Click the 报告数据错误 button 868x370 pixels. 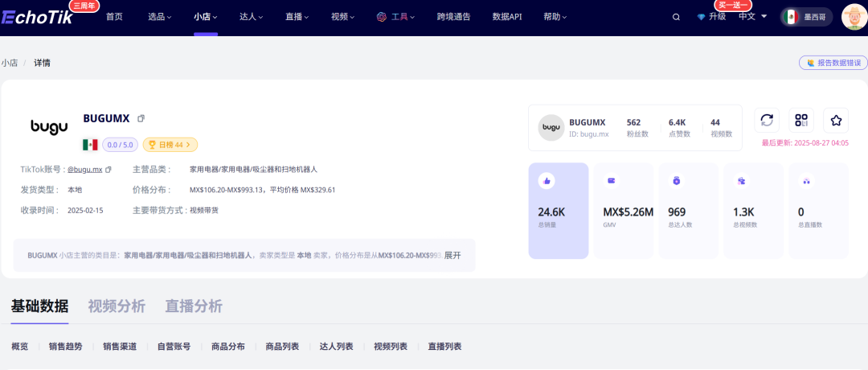click(x=833, y=63)
